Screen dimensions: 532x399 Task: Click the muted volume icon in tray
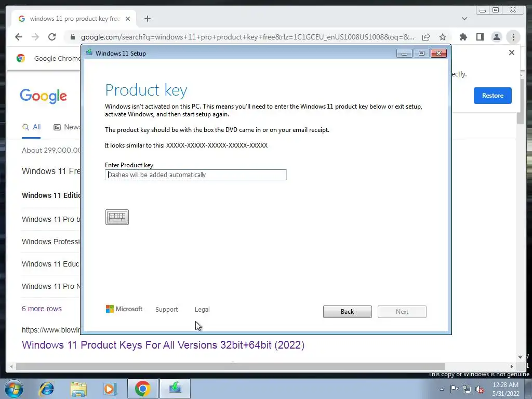click(x=480, y=389)
